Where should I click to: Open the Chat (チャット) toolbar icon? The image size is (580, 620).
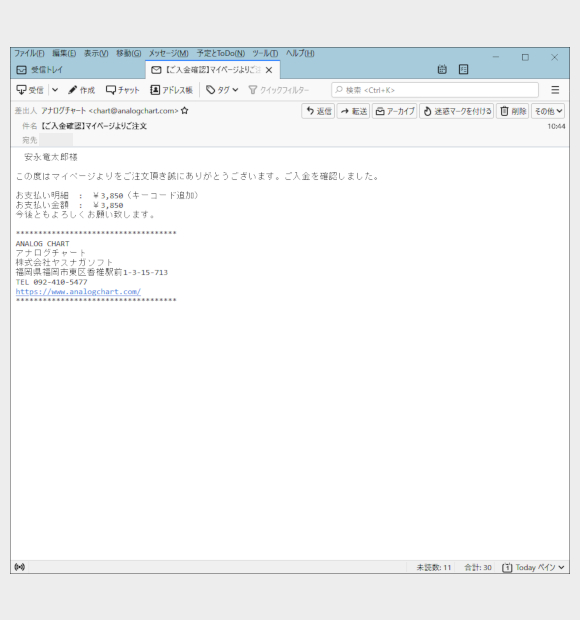pos(111,90)
